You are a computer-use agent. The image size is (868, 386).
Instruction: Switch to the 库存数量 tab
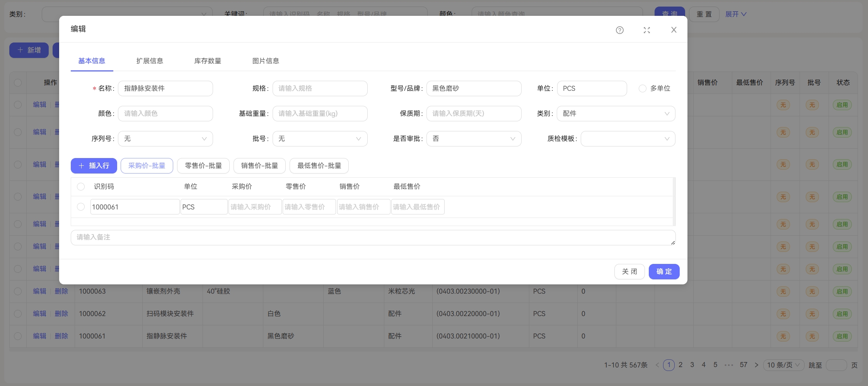[208, 61]
